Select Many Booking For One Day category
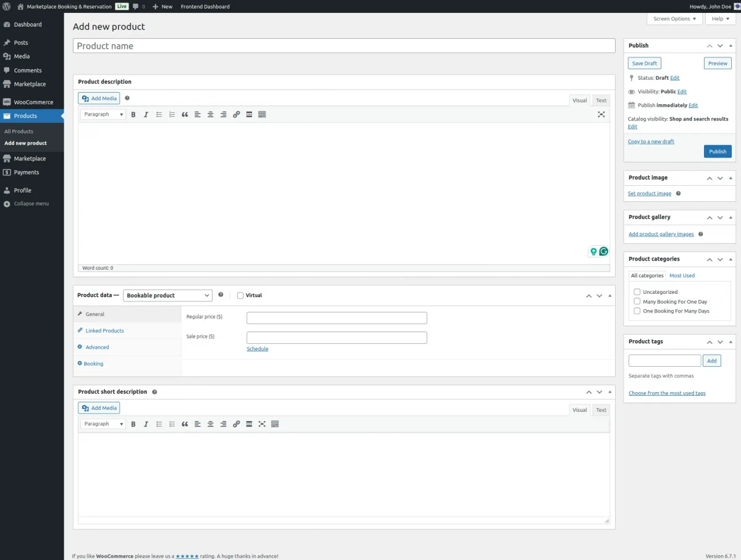 tap(637, 301)
